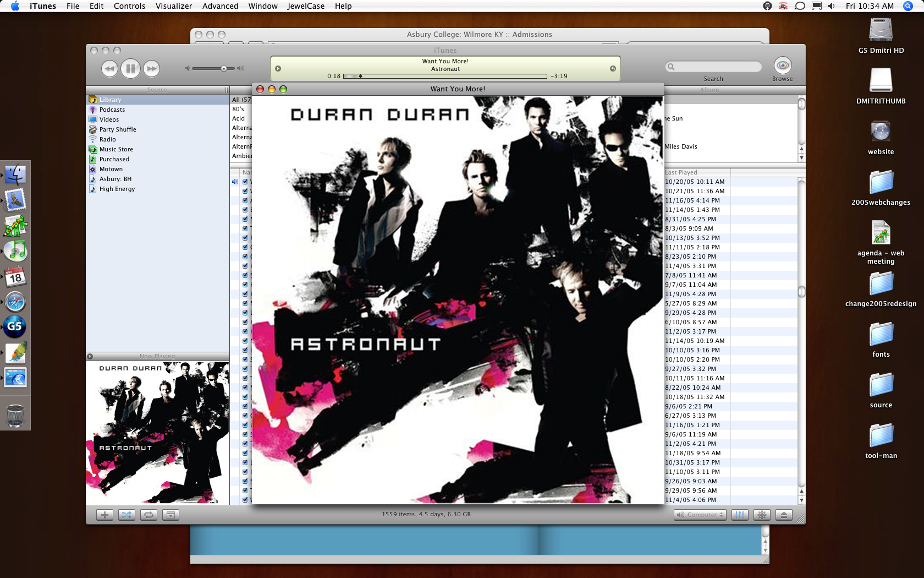Image resolution: width=924 pixels, height=578 pixels.
Task: Uncheck the checkbox in the 8/3/05 9:09 AM row
Action: point(245,228)
